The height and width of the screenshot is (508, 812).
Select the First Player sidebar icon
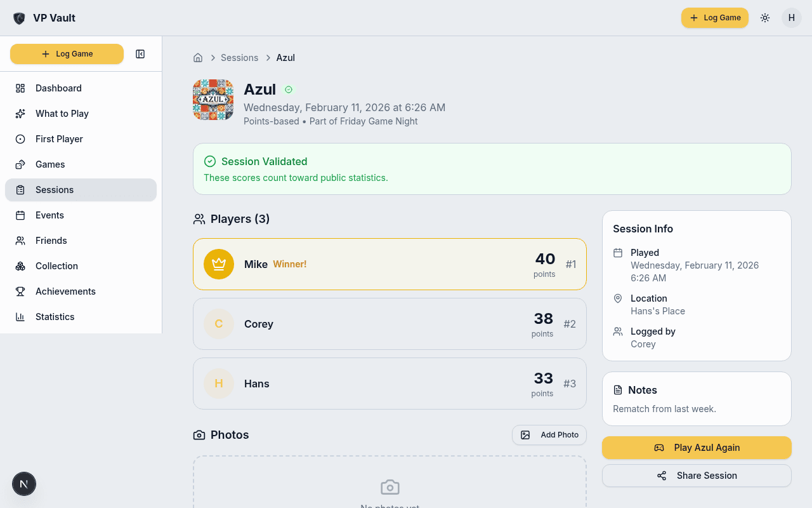tap(20, 139)
